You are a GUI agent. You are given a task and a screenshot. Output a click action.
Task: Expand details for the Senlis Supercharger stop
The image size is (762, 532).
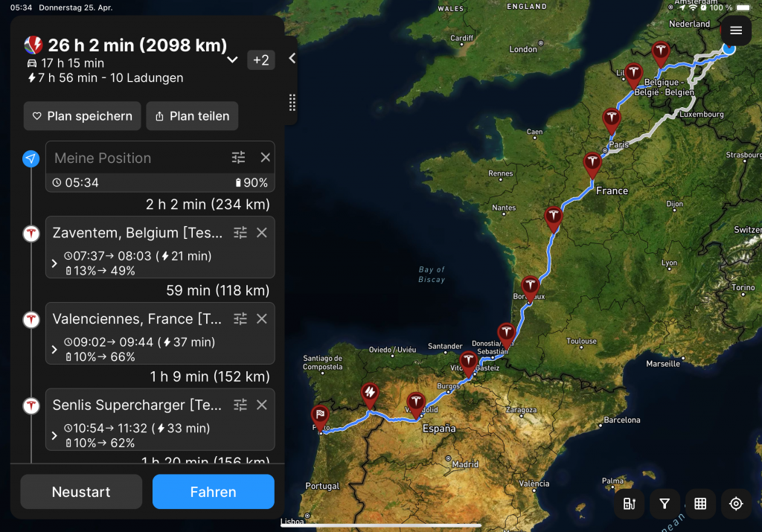tap(54, 435)
